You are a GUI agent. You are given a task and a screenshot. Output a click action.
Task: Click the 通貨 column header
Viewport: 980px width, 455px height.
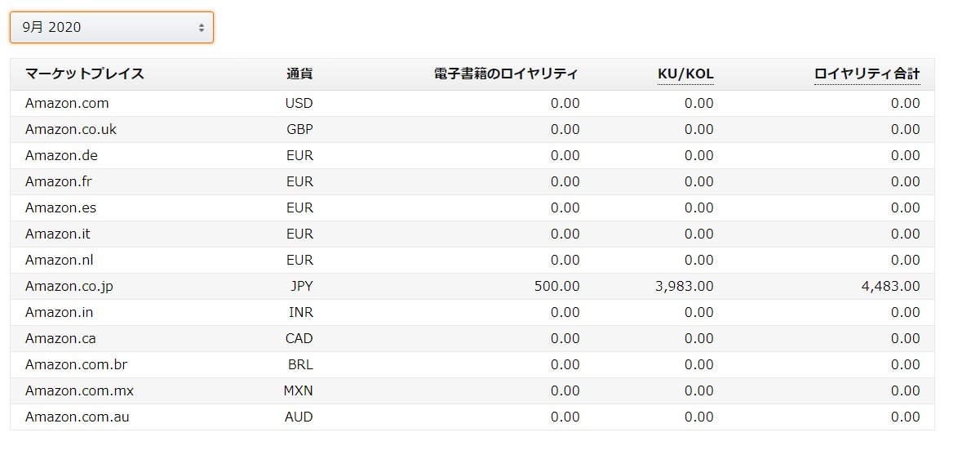tap(299, 74)
